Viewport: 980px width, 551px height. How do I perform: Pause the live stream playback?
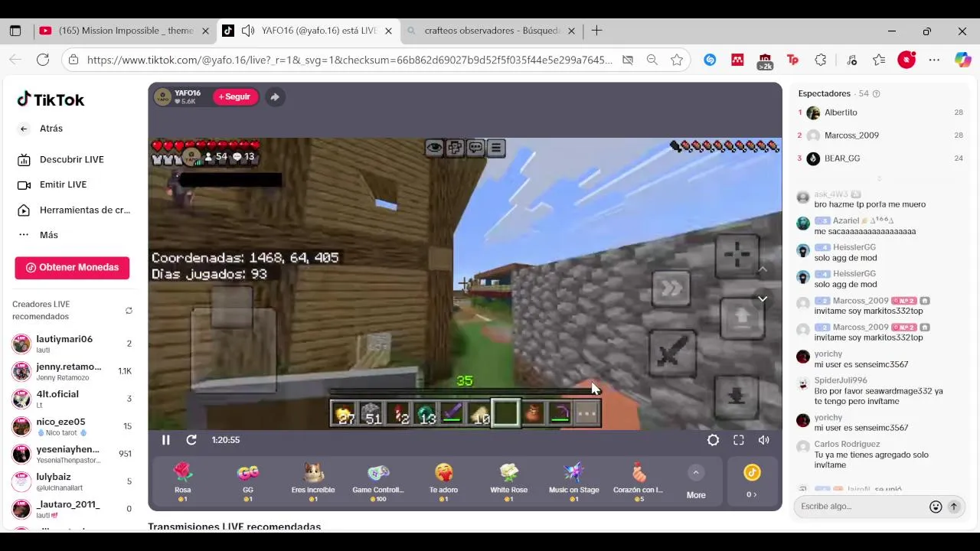165,440
